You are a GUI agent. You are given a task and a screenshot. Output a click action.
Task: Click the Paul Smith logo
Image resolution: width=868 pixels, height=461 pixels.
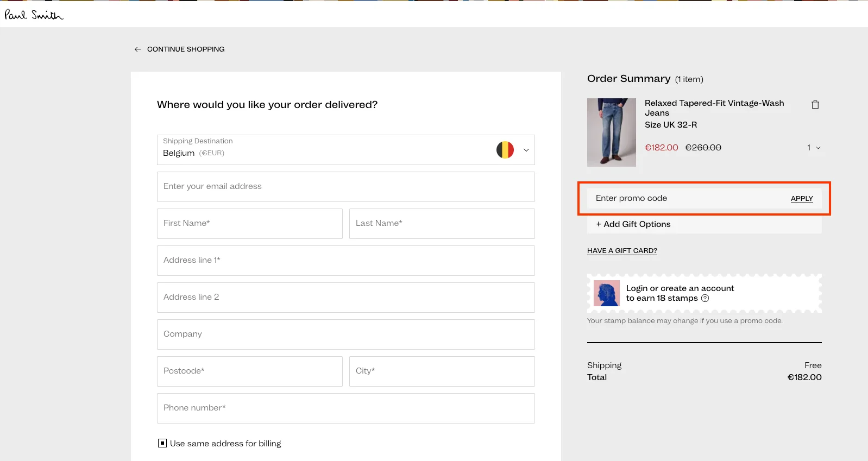point(34,15)
